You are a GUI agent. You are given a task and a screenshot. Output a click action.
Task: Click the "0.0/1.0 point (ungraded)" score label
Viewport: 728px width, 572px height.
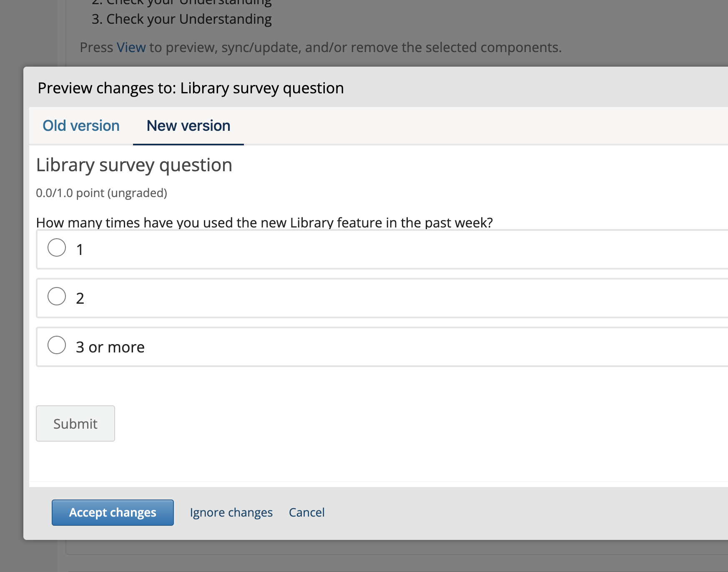[101, 192]
